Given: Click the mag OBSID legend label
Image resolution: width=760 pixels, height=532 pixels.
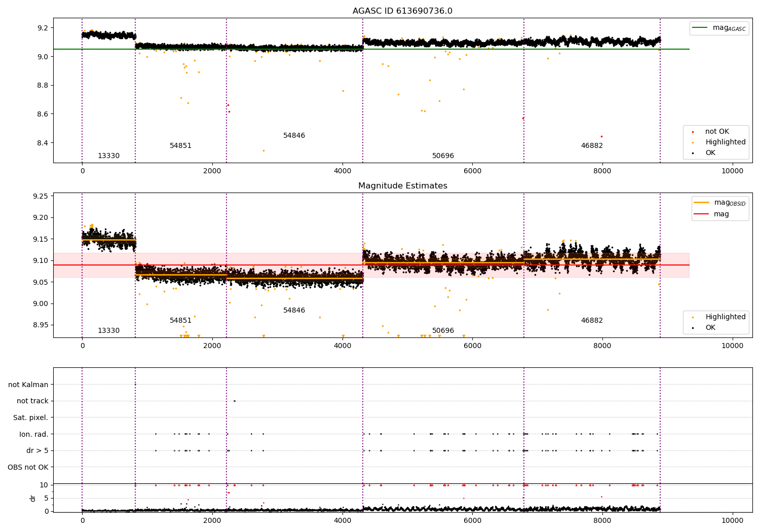Looking at the screenshot, I should pyautogui.click(x=730, y=203).
